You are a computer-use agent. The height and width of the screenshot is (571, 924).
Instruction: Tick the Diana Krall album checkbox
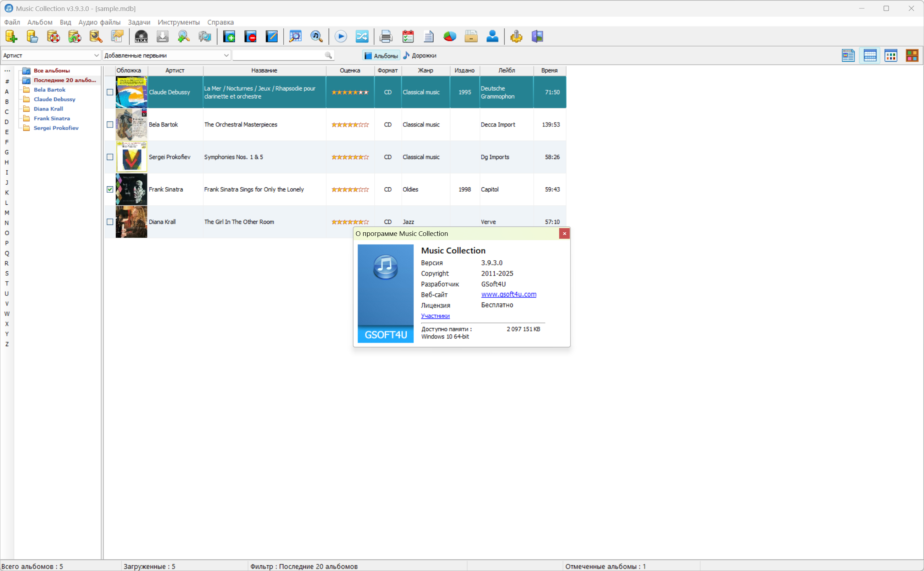tap(110, 222)
